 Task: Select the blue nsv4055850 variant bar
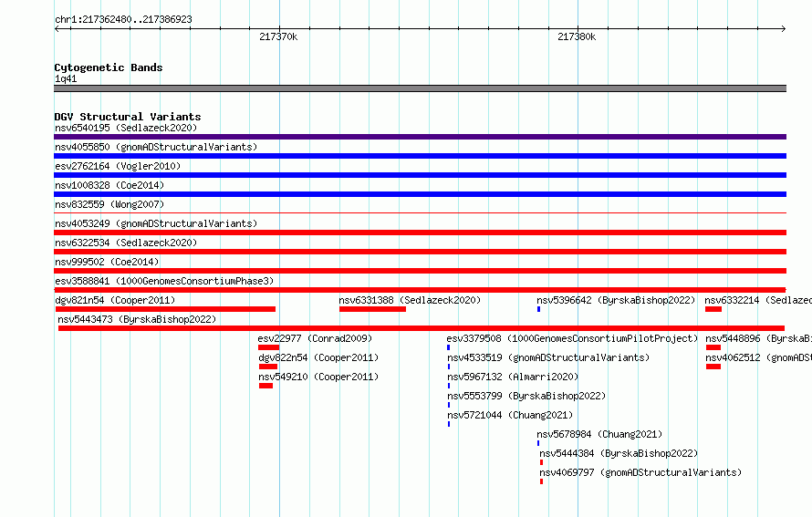click(420, 156)
